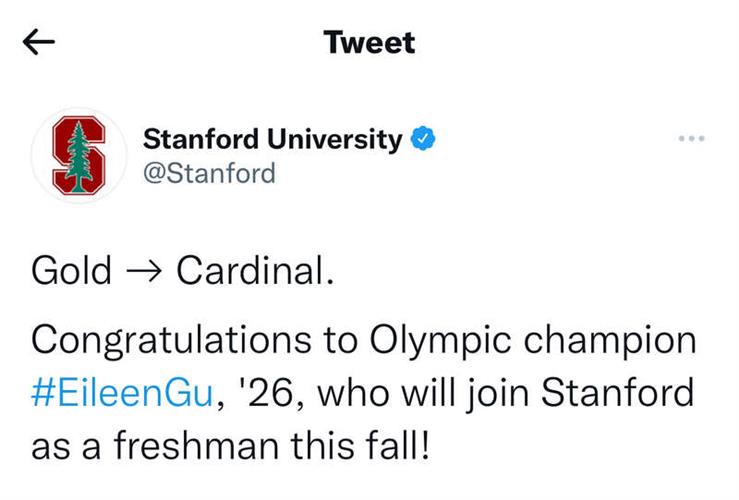This screenshot has width=739, height=500.
Task: Open the Stanford University display name
Action: [272, 139]
